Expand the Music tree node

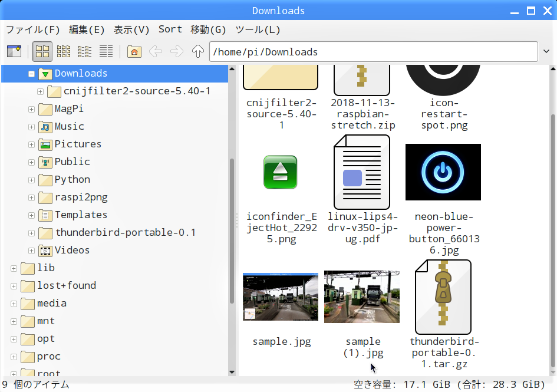pos(31,127)
